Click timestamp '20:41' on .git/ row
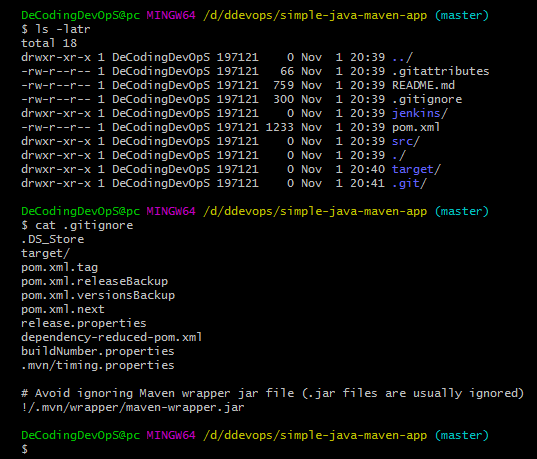Screen dimensions: 537x459 pyautogui.click(x=367, y=183)
